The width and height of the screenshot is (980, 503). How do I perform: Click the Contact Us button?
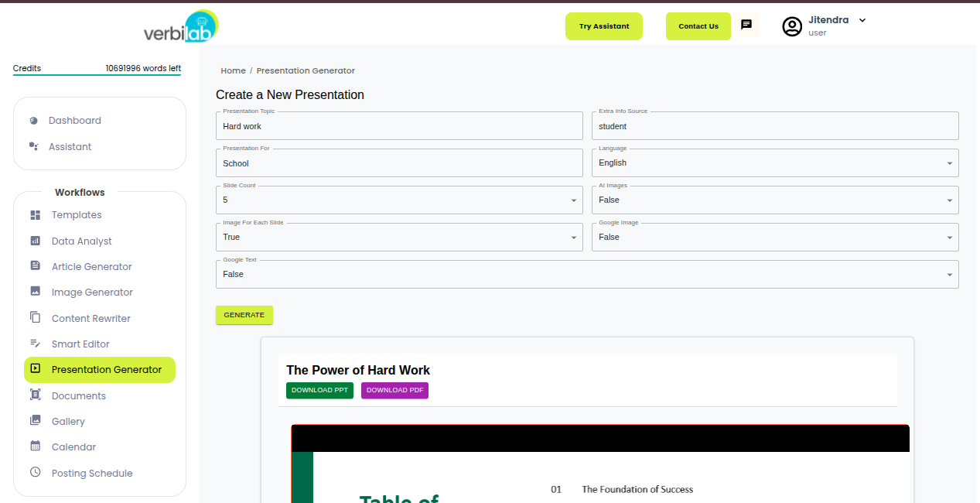[698, 26]
